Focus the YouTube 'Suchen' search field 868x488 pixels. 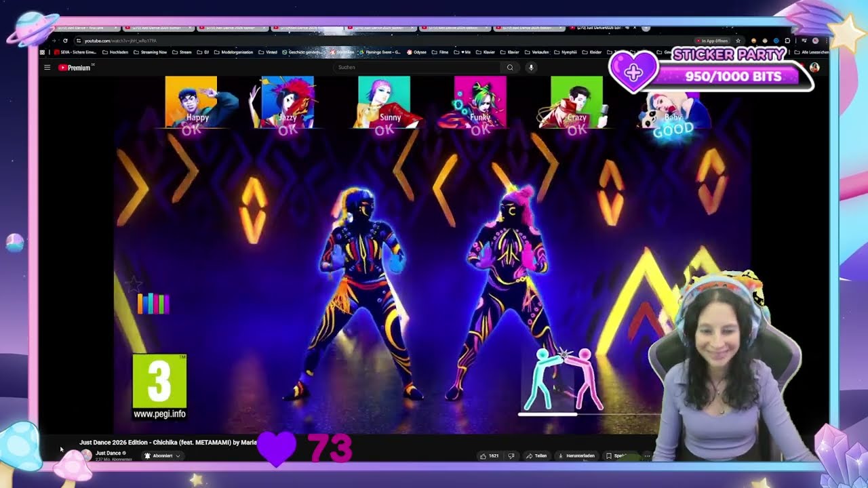(x=417, y=67)
